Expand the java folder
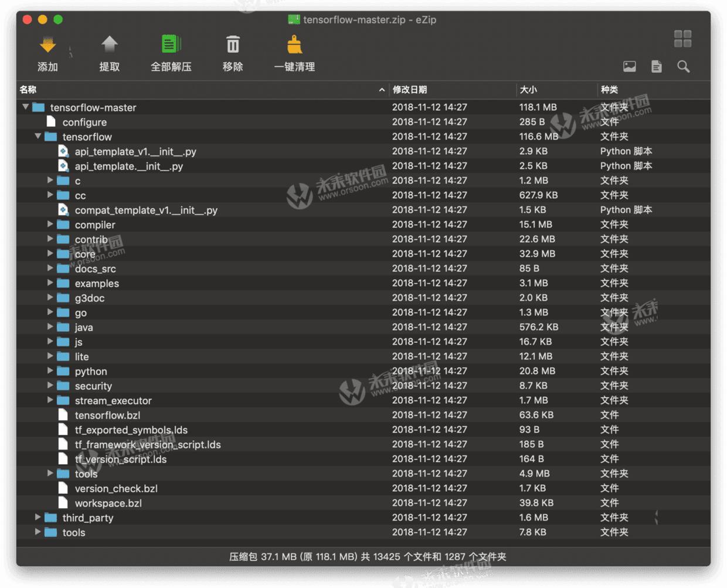The height and width of the screenshot is (588, 727). 50,327
